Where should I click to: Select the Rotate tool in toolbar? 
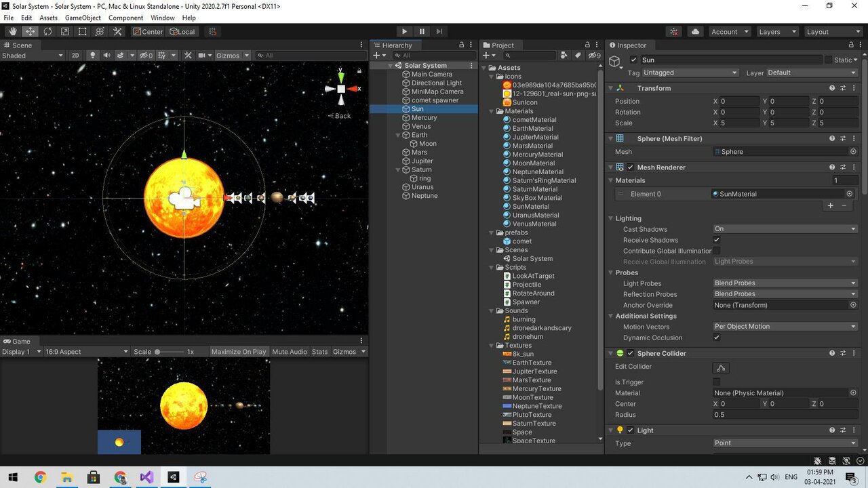[x=47, y=32]
